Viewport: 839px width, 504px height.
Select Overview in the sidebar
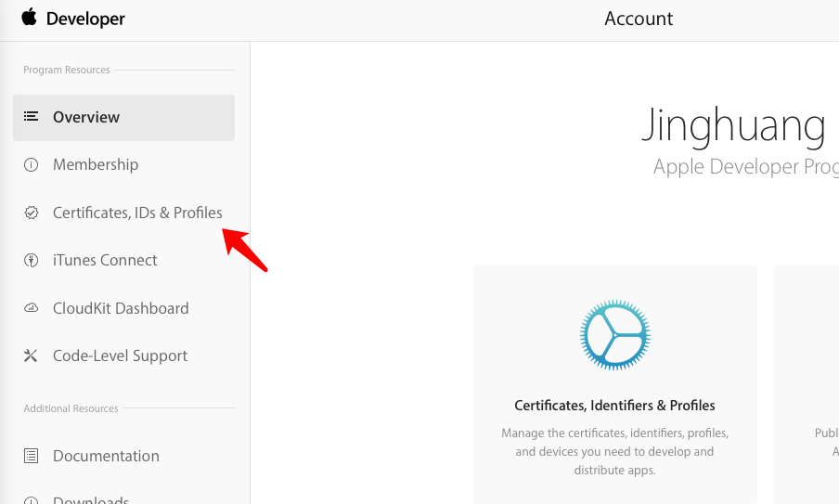(123, 118)
